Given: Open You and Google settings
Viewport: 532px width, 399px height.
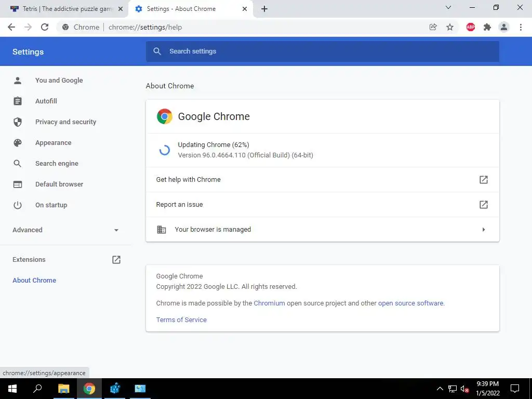Looking at the screenshot, I should tap(59, 81).
